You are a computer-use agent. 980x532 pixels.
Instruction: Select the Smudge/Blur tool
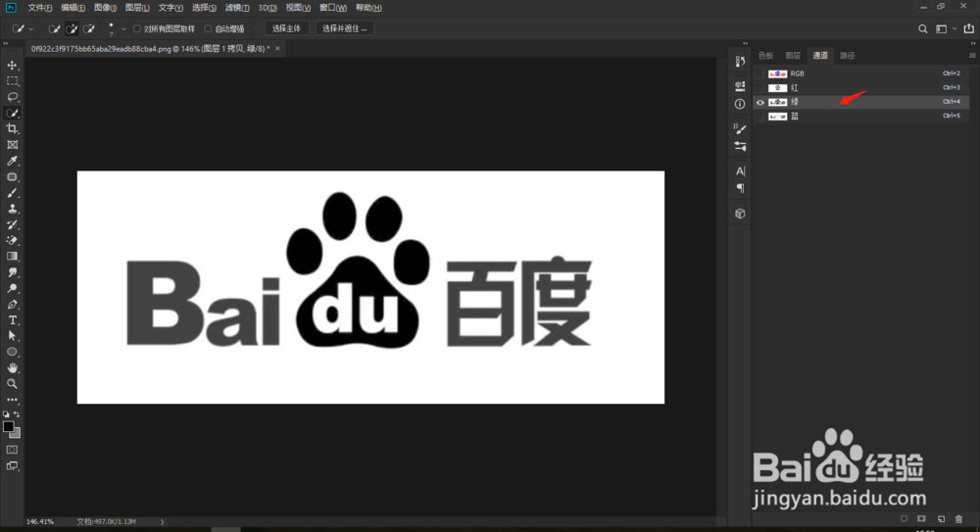tap(12, 272)
